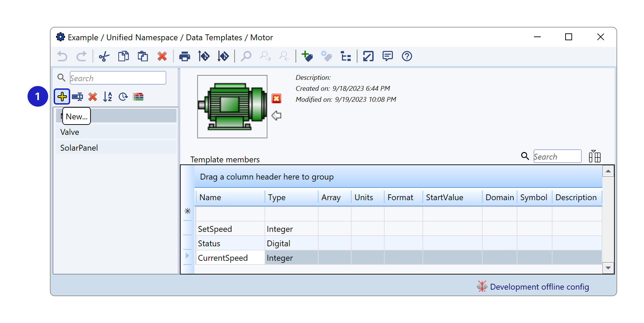Click the add tag icon

[307, 56]
